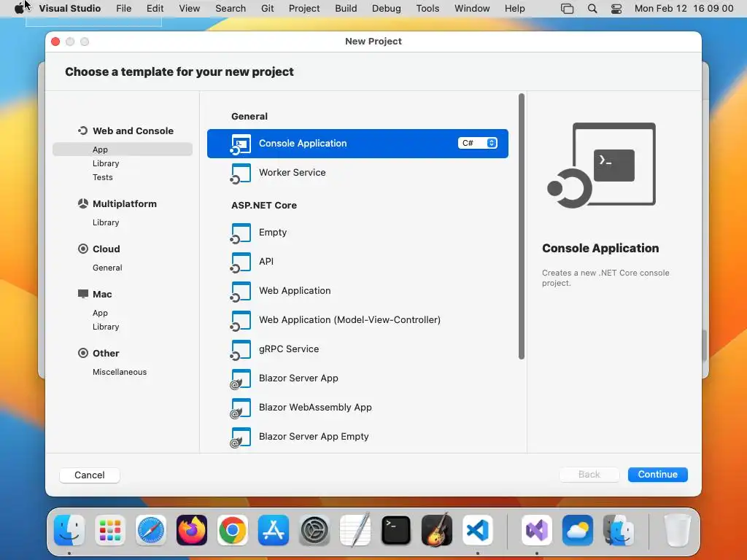Click the Web Application template icon
Image resolution: width=747 pixels, height=560 pixels.
coord(241,292)
